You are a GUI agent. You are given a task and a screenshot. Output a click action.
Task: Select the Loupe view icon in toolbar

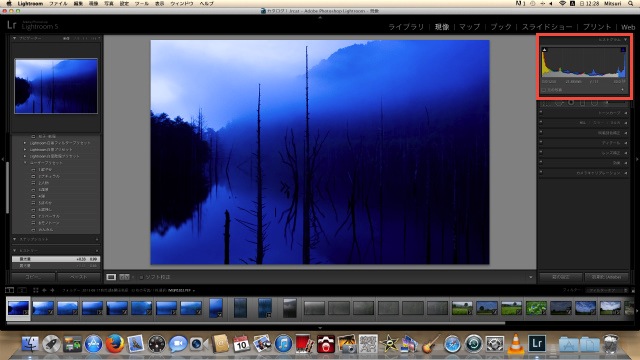pyautogui.click(x=111, y=277)
